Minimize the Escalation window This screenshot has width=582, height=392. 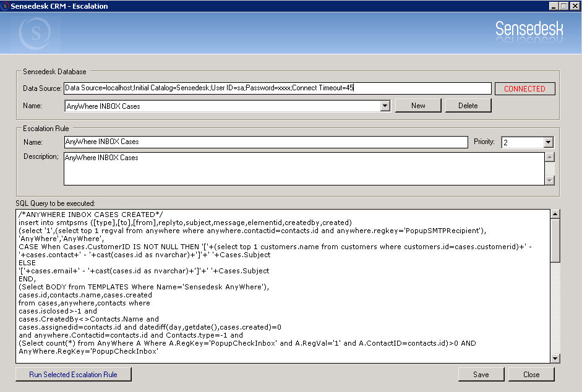pyautogui.click(x=554, y=6)
